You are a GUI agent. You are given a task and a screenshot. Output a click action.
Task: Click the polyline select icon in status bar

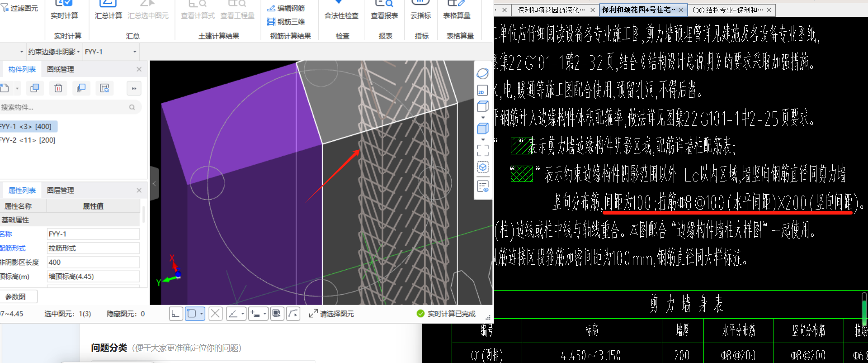(x=293, y=314)
